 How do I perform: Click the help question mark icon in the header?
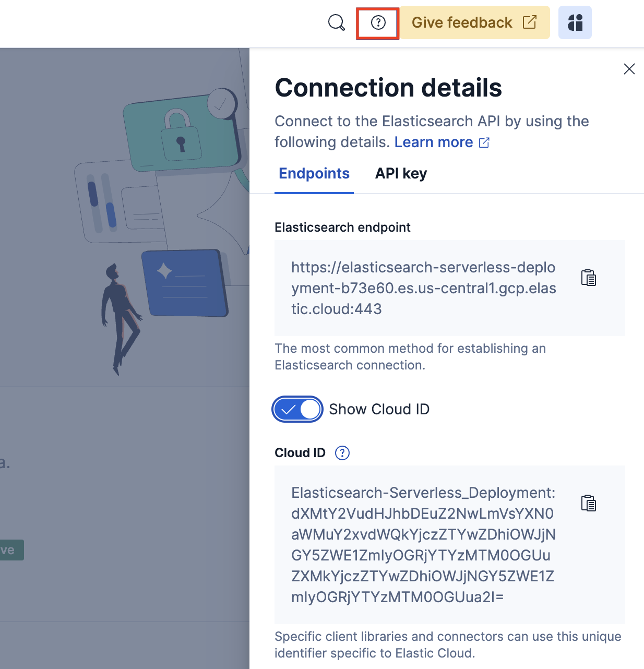click(x=377, y=22)
